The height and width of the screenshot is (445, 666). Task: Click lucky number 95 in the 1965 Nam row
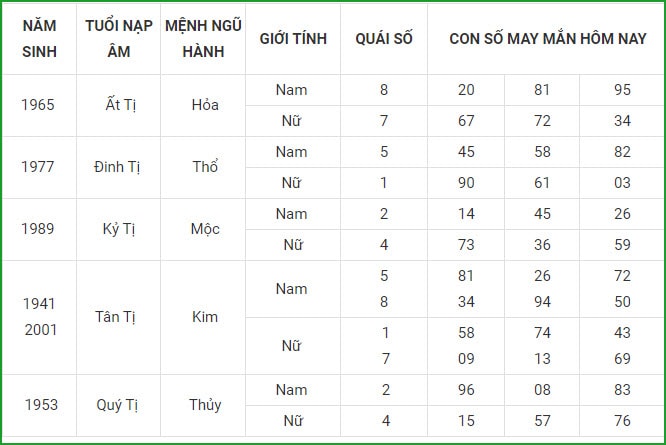point(622,90)
